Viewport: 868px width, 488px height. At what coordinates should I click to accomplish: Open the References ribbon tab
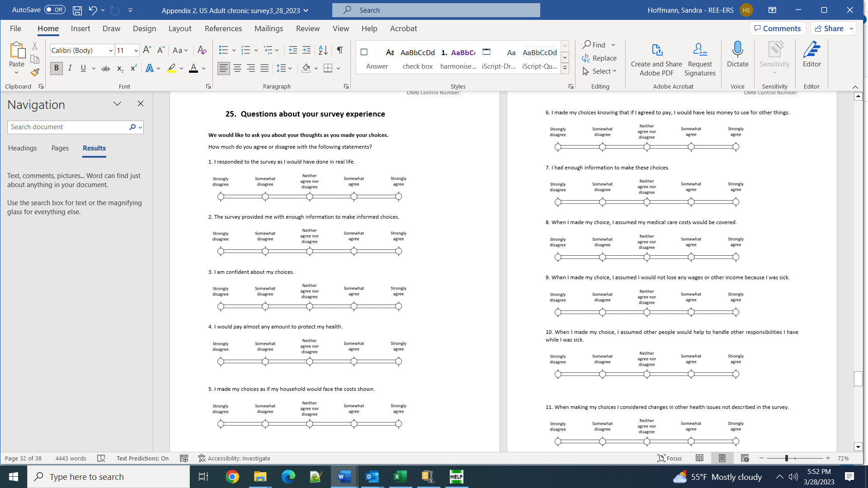coord(223,28)
